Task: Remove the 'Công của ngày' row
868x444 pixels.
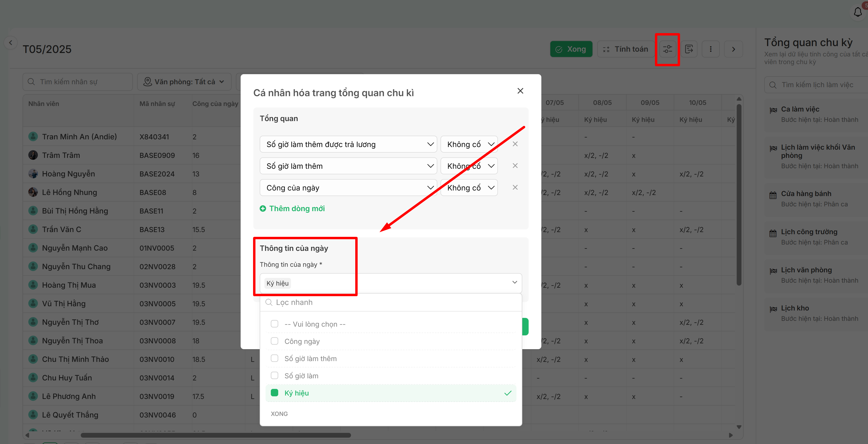Action: pos(515,188)
